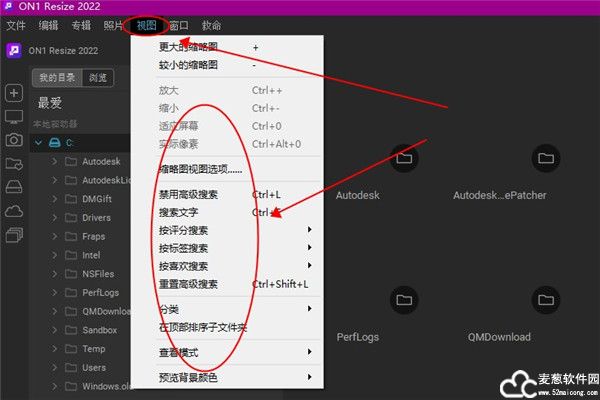The image size is (600, 400).
Task: Expand the Intel folder in tree
Action: (54, 255)
